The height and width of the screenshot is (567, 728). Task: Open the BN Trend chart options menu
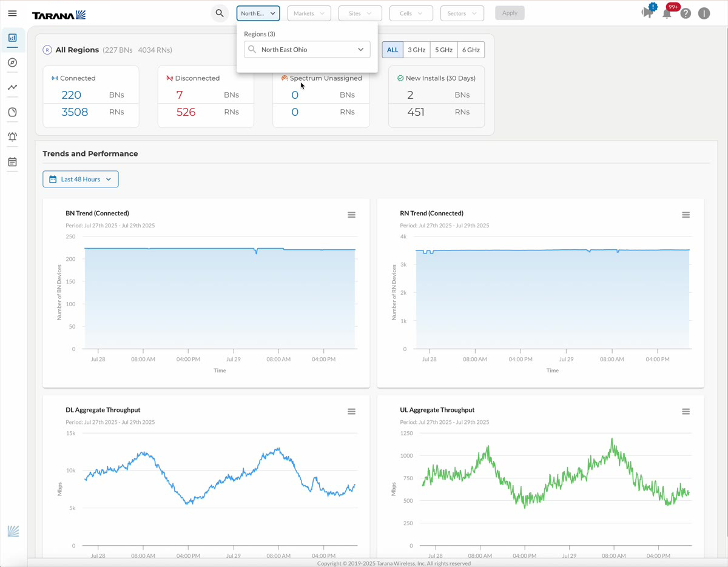click(x=351, y=215)
